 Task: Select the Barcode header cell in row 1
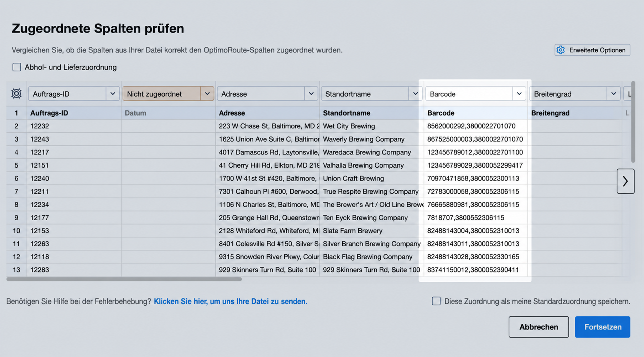pyautogui.click(x=475, y=113)
